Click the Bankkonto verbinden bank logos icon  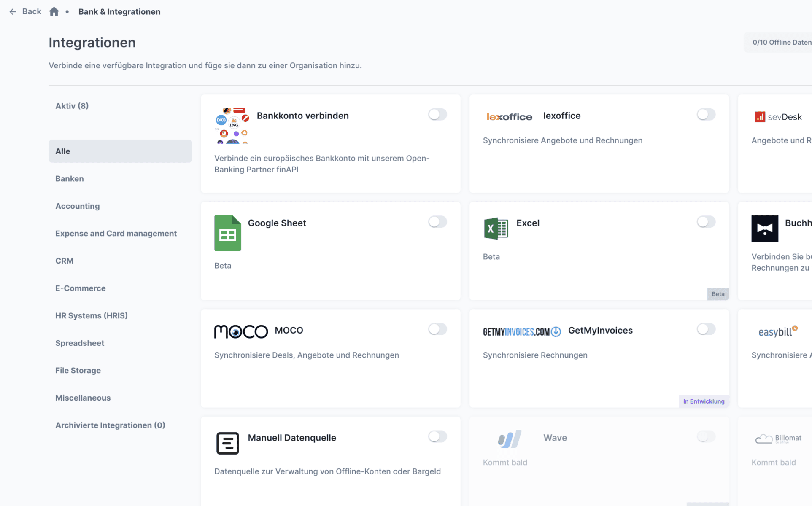pyautogui.click(x=232, y=126)
